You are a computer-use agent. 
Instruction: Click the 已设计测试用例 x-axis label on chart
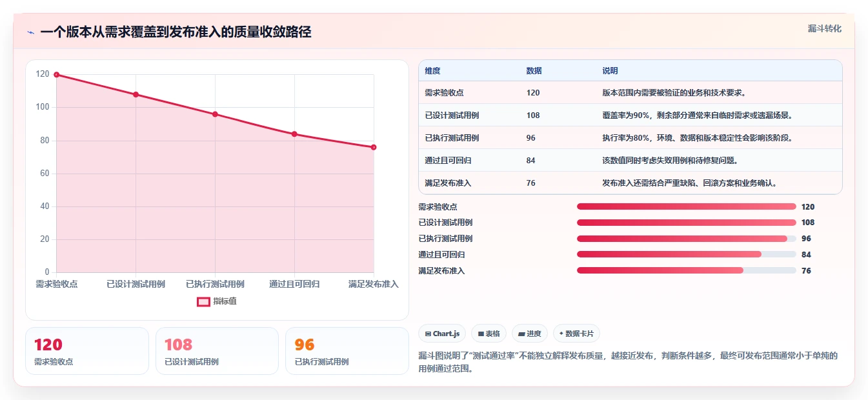click(x=136, y=284)
